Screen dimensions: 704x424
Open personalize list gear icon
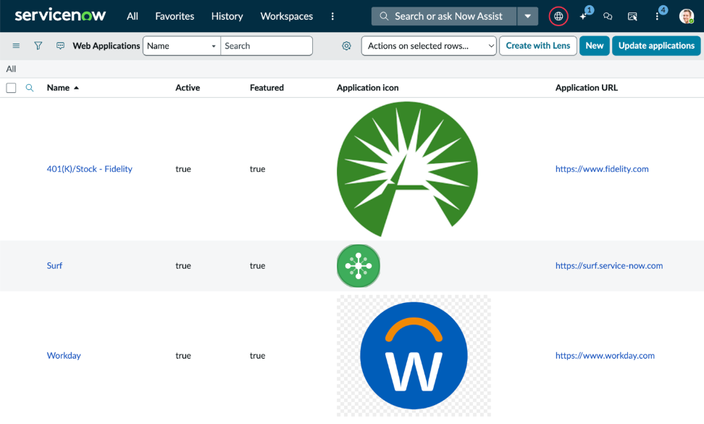346,46
